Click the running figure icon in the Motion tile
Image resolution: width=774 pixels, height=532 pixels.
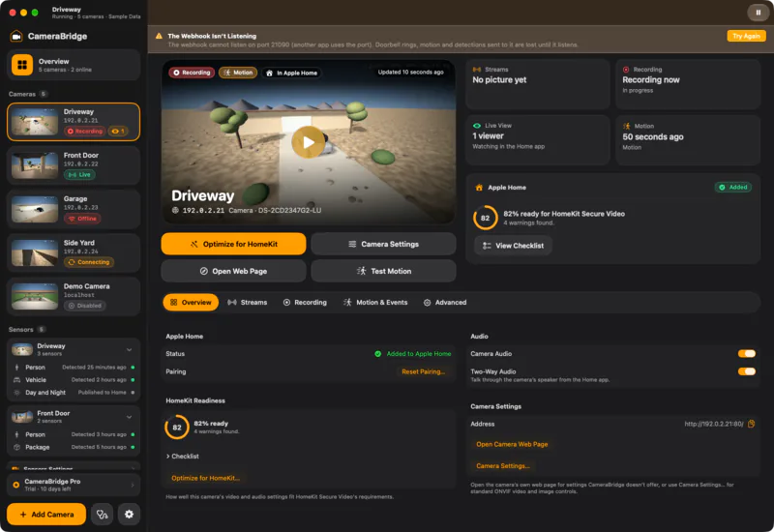coord(626,127)
